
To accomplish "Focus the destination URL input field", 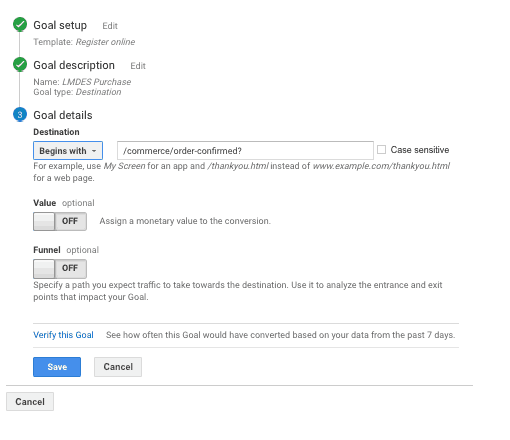I will click(245, 151).
